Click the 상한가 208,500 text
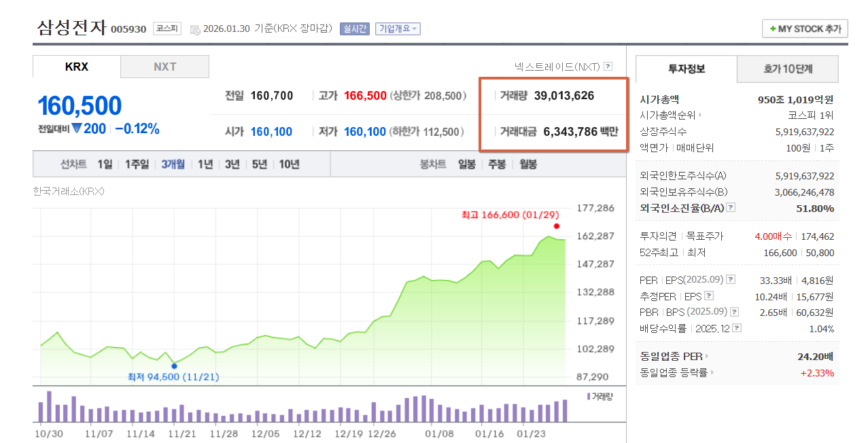The height and width of the screenshot is (443, 868). pos(428,96)
